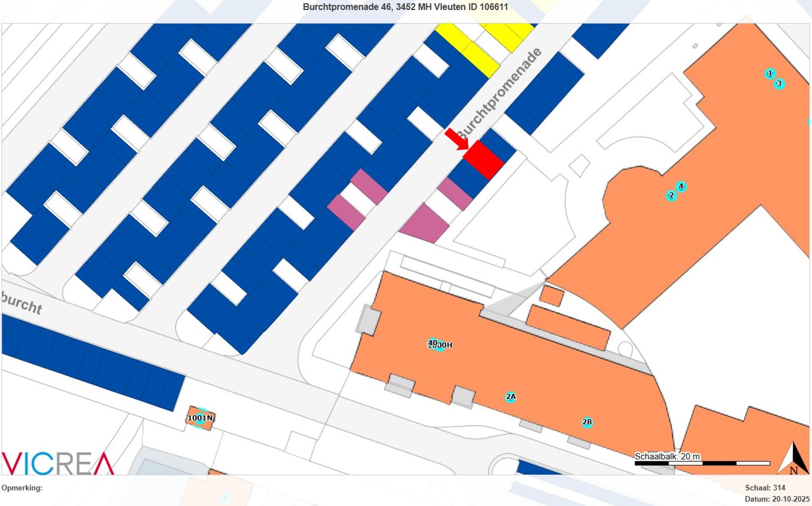Click the Schaal: 314 text

(x=765, y=488)
